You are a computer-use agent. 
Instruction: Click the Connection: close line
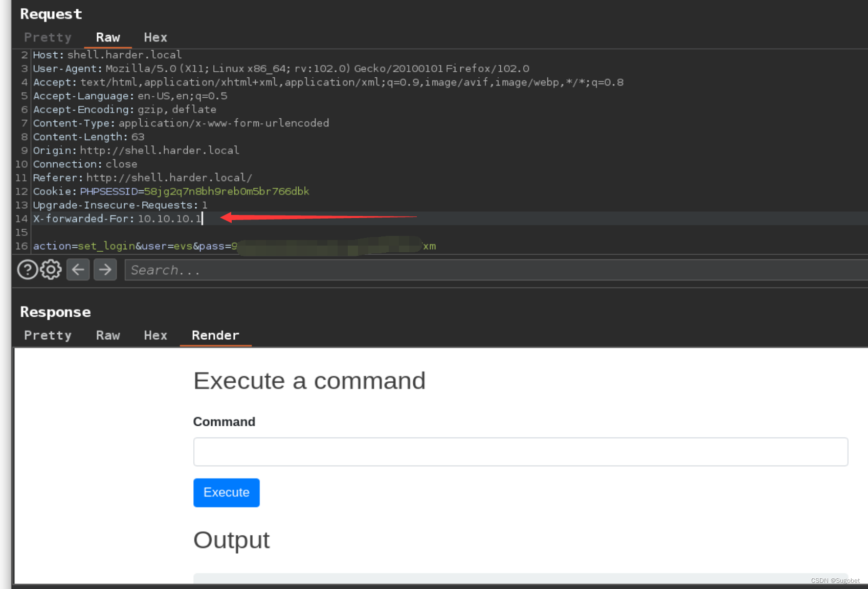tap(85, 164)
